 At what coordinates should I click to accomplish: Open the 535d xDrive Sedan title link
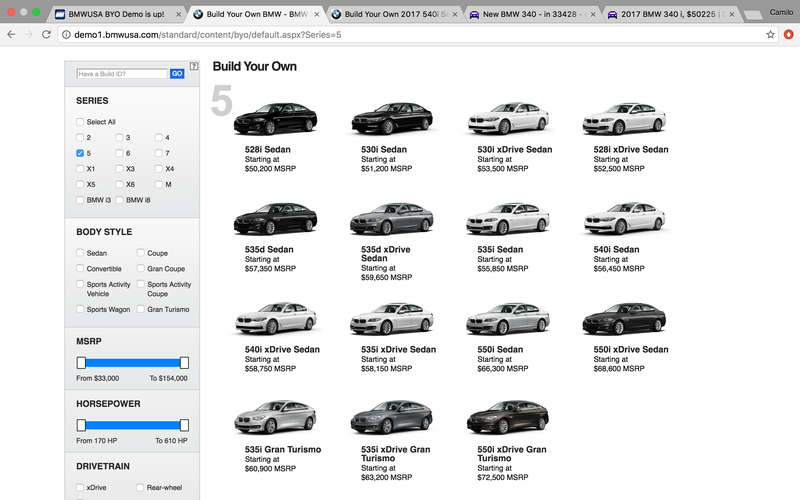tap(386, 254)
